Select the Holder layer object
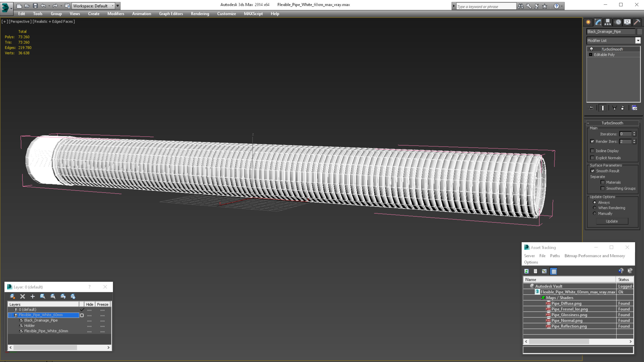Image resolution: width=644 pixels, height=362 pixels. 30,326
